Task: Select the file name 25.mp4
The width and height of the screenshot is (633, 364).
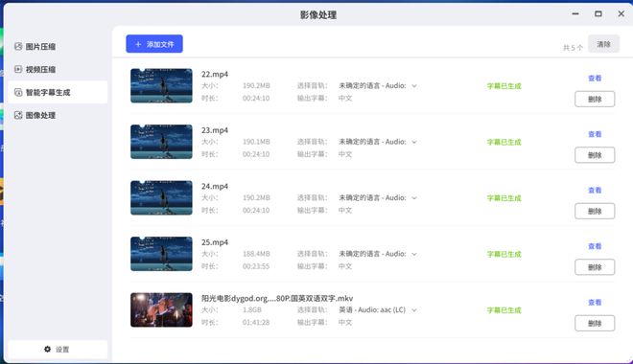Action: point(215,242)
